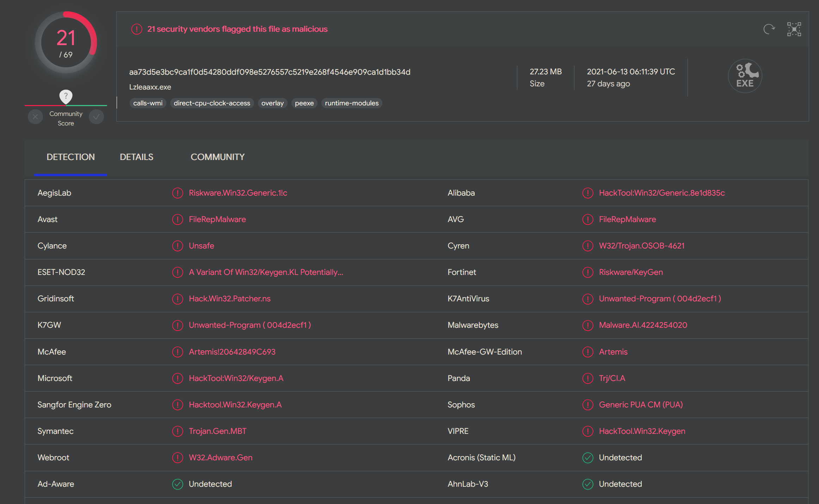
Task: Click the red alert icon beside the vendors-flagged message
Action: pos(137,29)
